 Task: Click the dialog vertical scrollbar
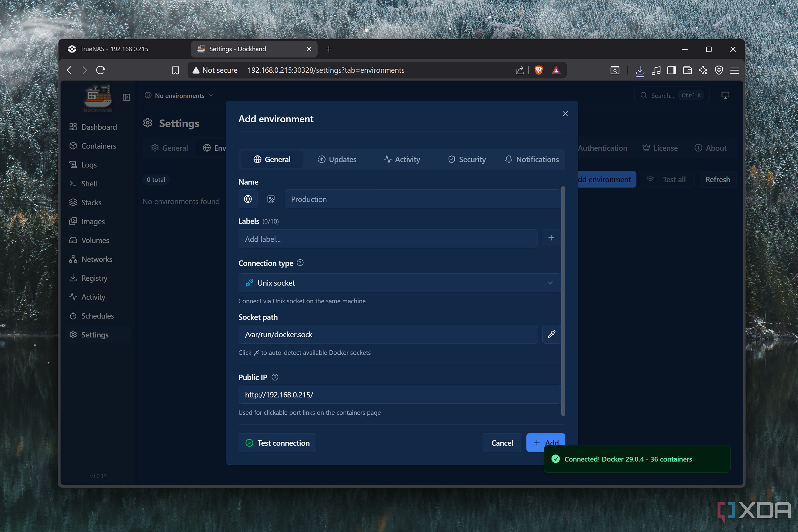pos(563,301)
